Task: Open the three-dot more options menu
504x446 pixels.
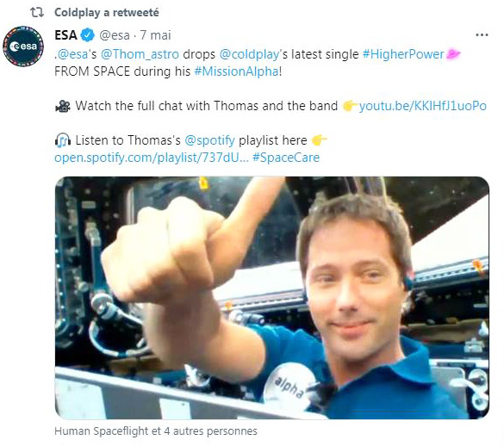Action: coord(482,35)
